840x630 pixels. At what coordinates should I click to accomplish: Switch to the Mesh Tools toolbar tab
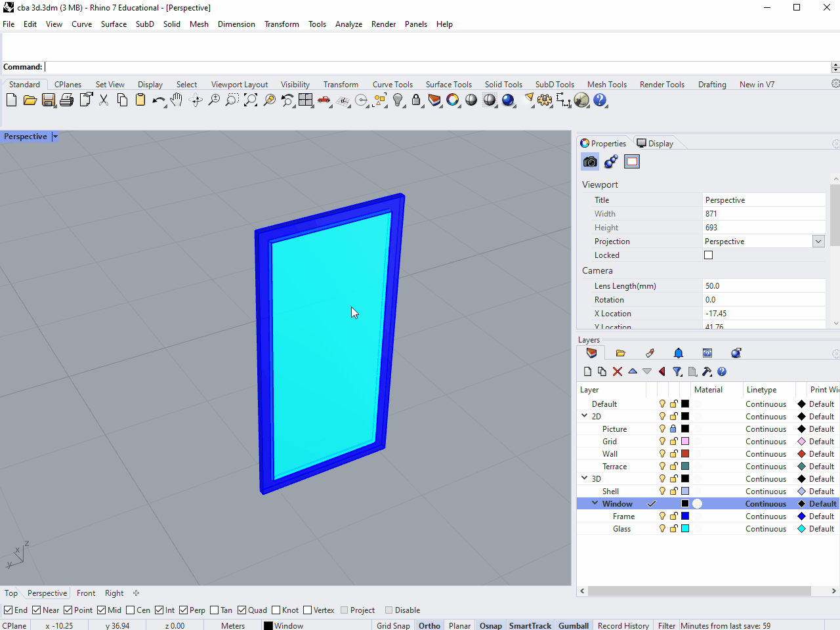606,85
